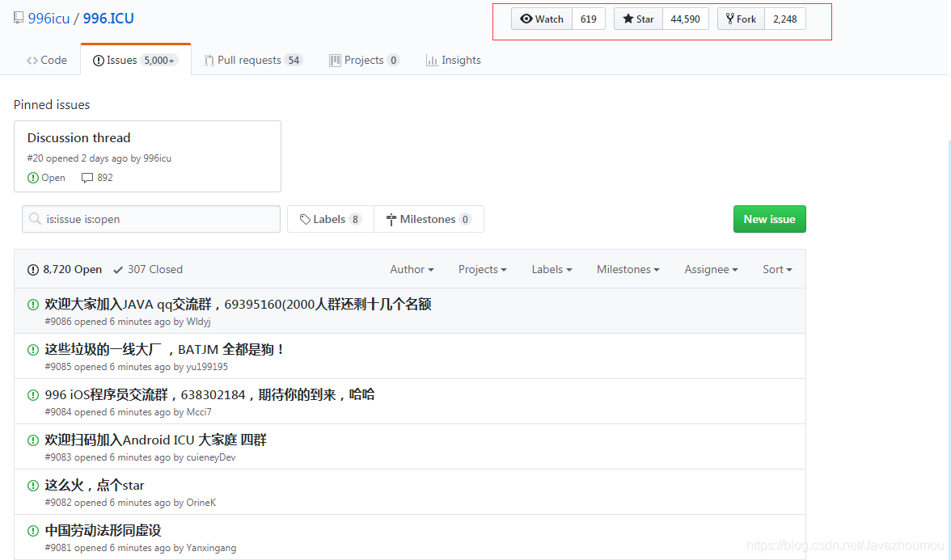Screen dimensions: 951x560
Task: Select the Issues tab
Action: point(136,60)
